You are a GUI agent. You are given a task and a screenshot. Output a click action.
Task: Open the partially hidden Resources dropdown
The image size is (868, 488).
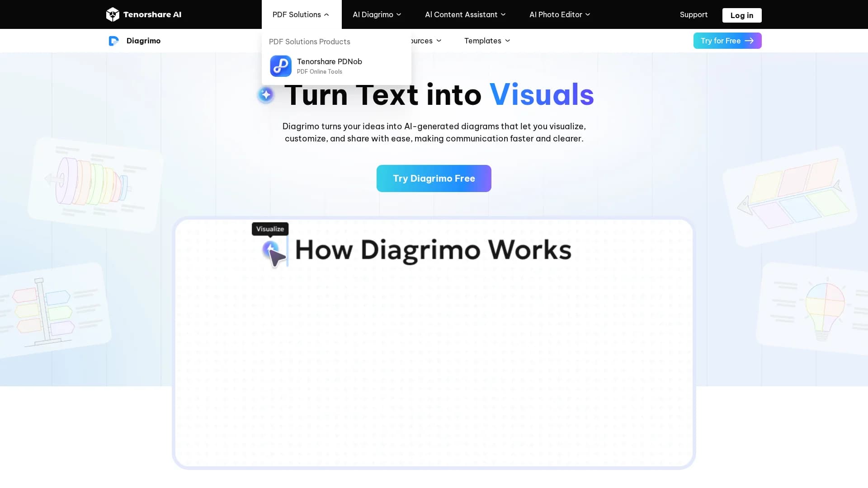[426, 41]
